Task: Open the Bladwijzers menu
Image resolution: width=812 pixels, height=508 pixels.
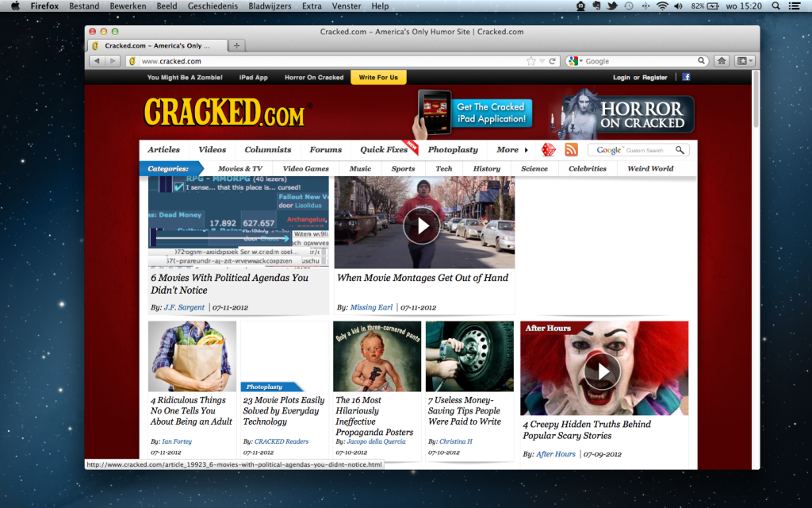Action: (x=270, y=6)
